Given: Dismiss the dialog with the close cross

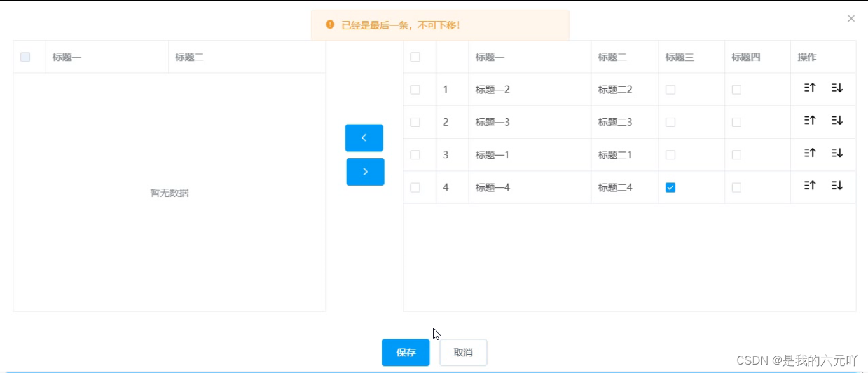Looking at the screenshot, I should (x=851, y=18).
